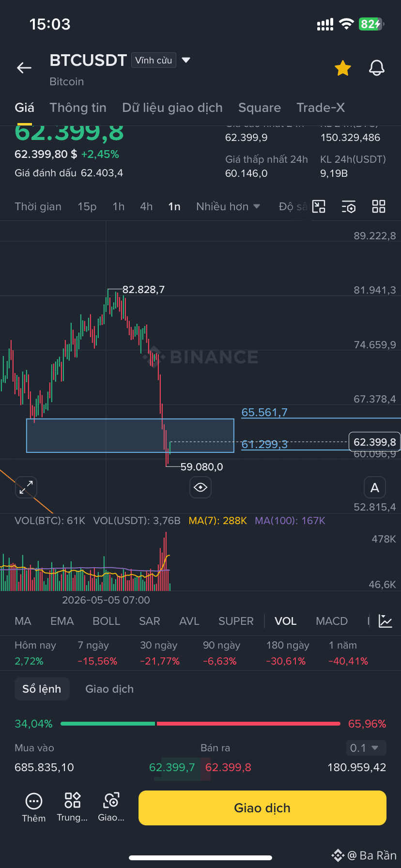Image resolution: width=401 pixels, height=868 pixels.
Task: Tap the back arrow icon
Action: point(24,68)
